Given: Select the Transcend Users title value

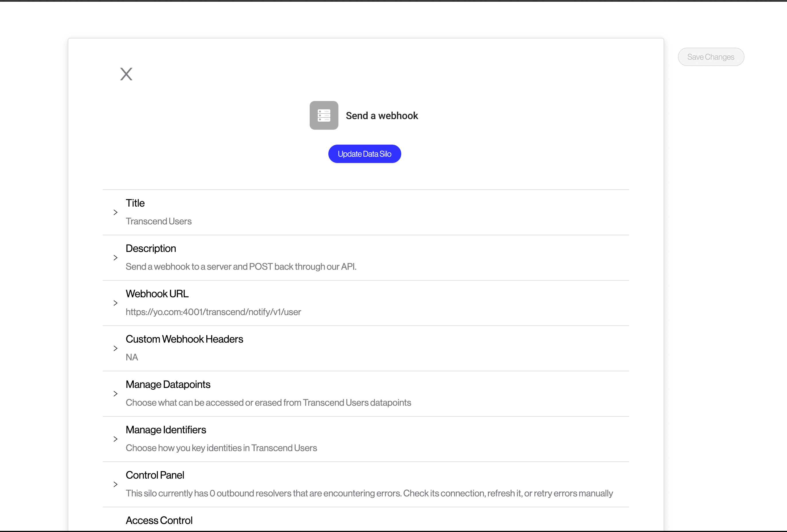Looking at the screenshot, I should coord(158,222).
